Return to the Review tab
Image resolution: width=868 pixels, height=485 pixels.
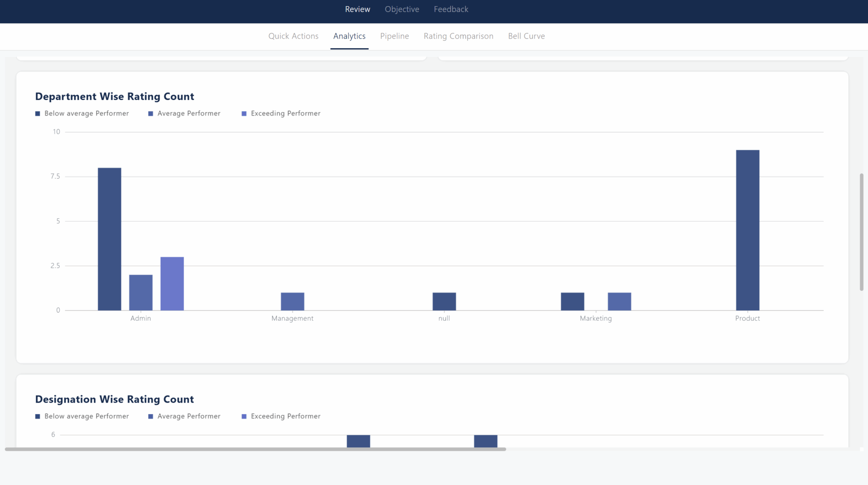[357, 9]
